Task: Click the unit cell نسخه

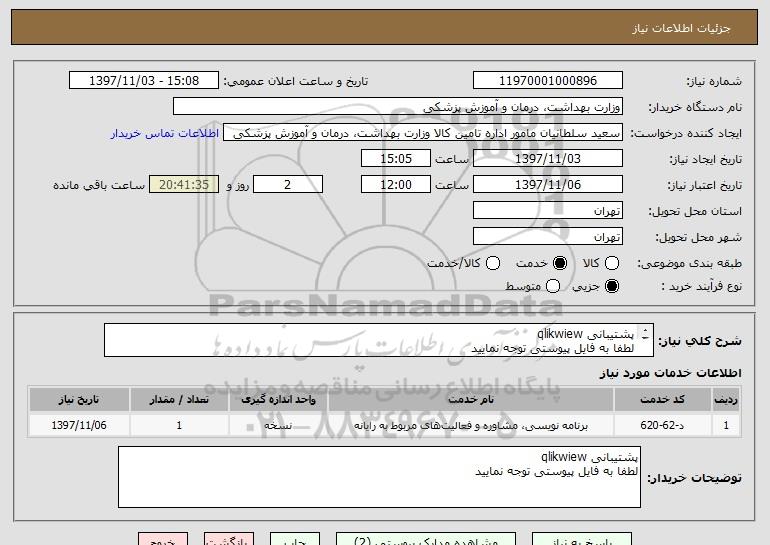Action: (278, 425)
